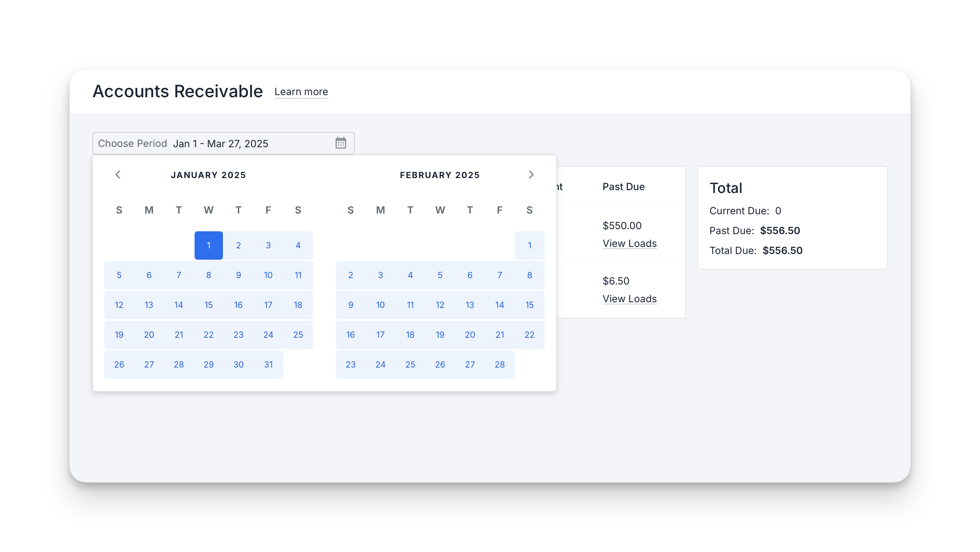Pick January 31 as the date
The height and width of the screenshot is (552, 980).
268,365
